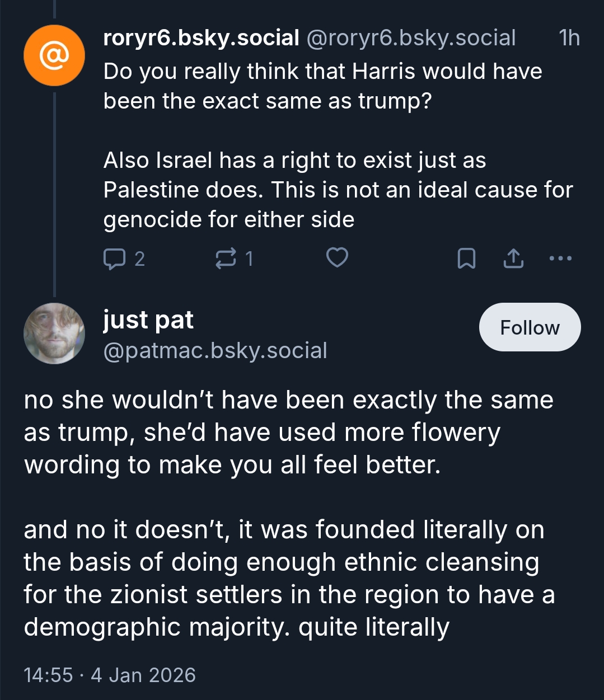This screenshot has height=700, width=604.
Task: Click the "just pat" display name
Action: tap(148, 320)
